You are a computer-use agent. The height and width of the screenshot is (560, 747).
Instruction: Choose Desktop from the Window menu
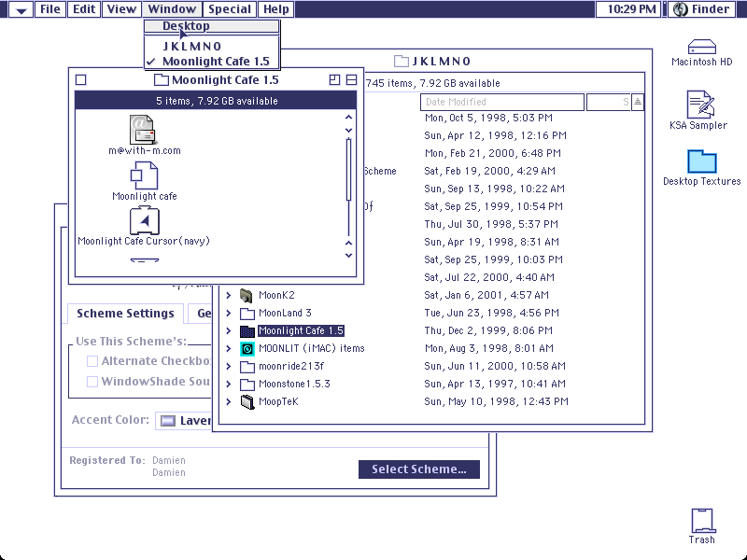coord(212,26)
